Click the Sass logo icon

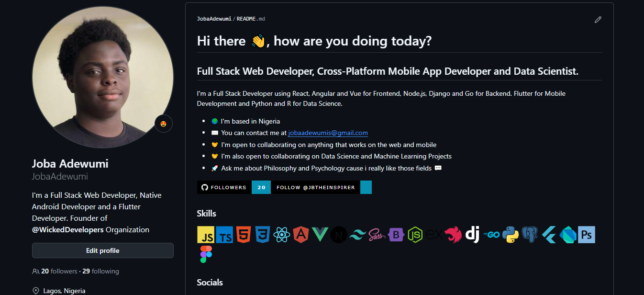(377, 235)
